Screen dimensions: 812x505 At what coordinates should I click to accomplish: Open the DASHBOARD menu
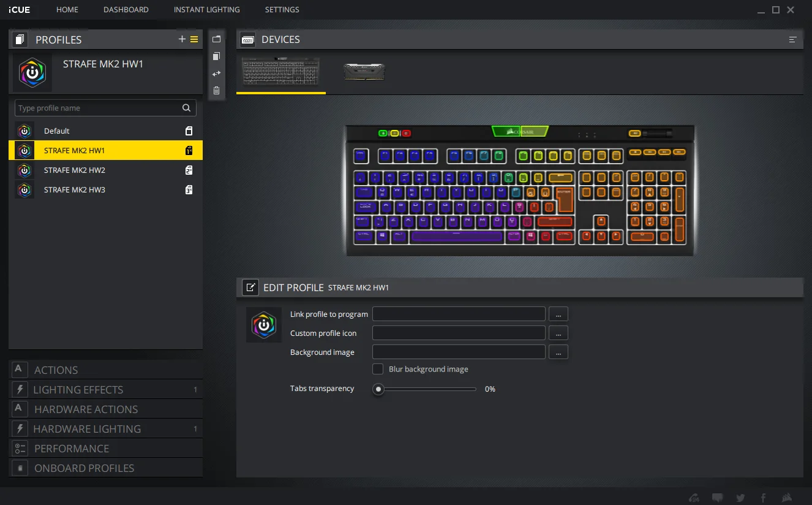[126, 10]
